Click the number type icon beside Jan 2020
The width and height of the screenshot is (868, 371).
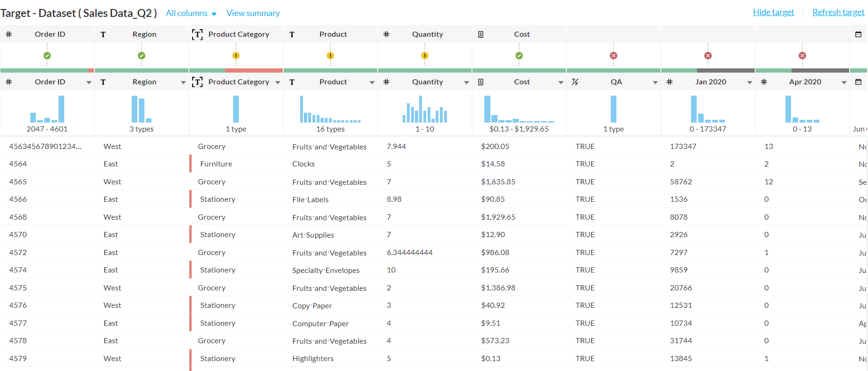(x=669, y=82)
